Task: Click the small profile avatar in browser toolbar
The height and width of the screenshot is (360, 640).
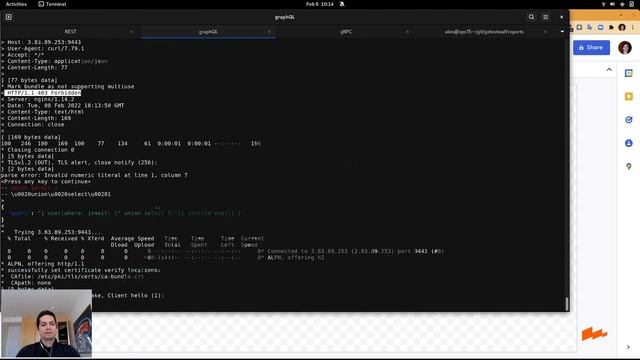Action: coord(622,27)
